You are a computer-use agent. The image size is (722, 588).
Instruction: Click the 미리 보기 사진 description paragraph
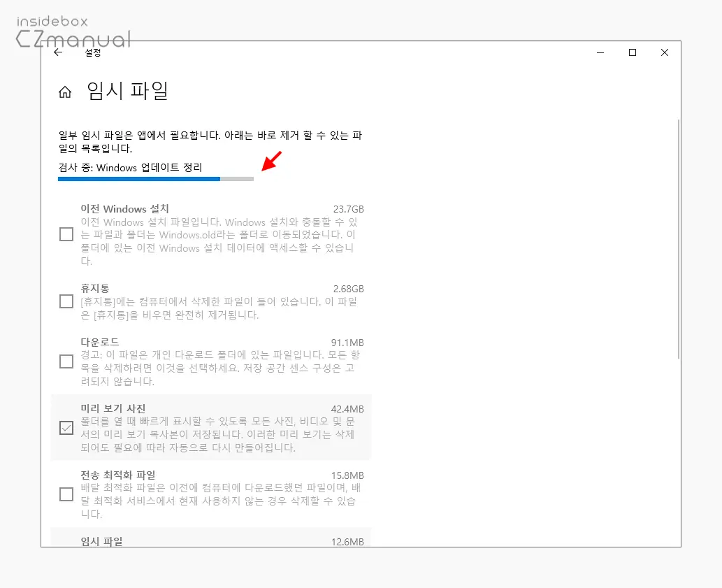click(x=218, y=434)
